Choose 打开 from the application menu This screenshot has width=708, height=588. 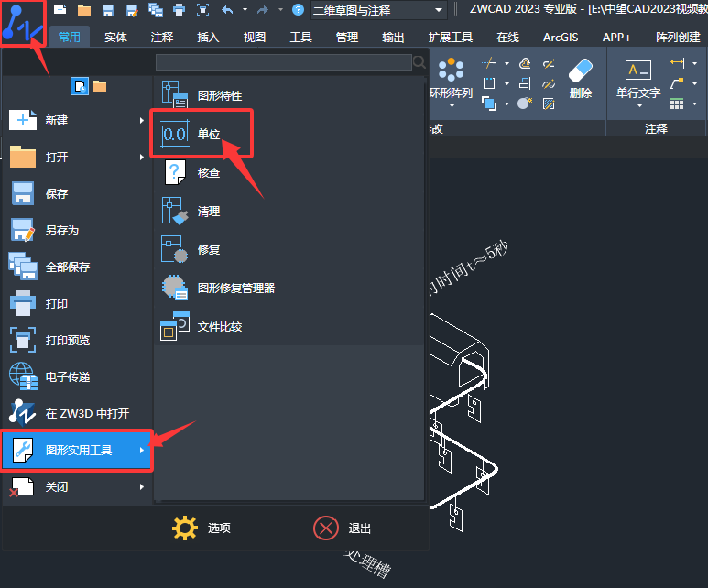pos(77,158)
